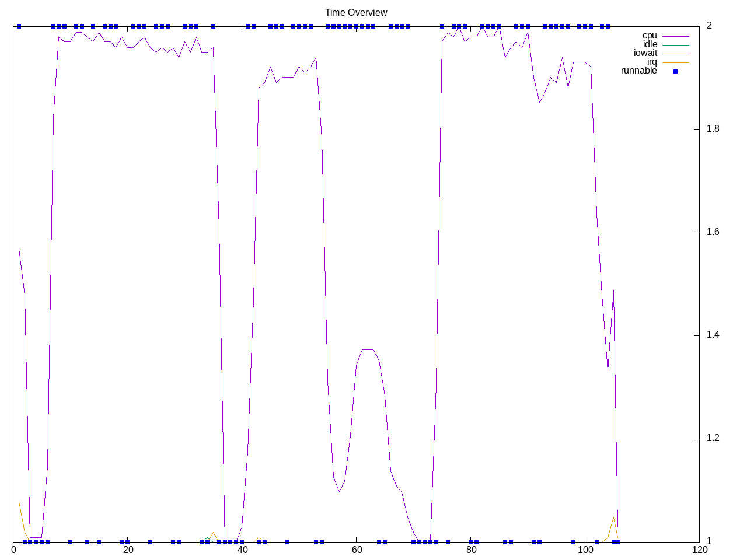747x560 pixels.
Task: Click the x-axis tick label 120
Action: [x=699, y=550]
